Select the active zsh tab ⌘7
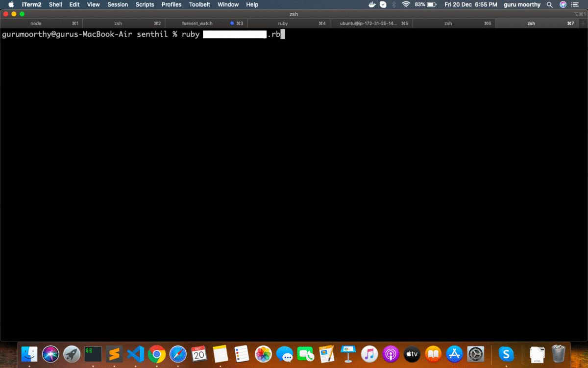The image size is (588, 368). coord(537,23)
